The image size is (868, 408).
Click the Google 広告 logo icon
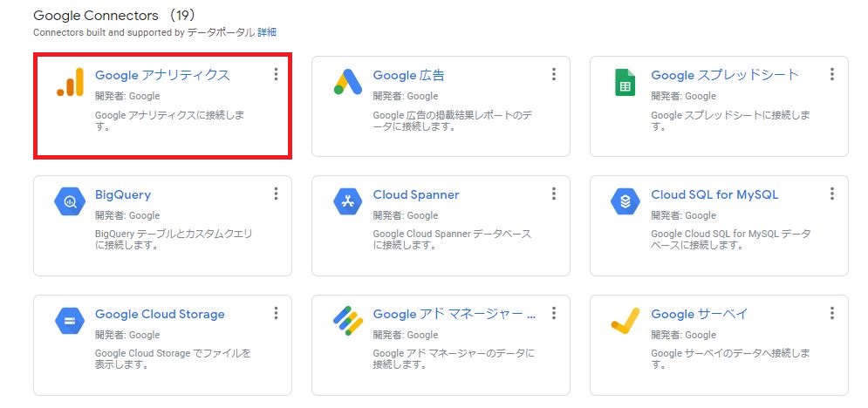point(348,82)
